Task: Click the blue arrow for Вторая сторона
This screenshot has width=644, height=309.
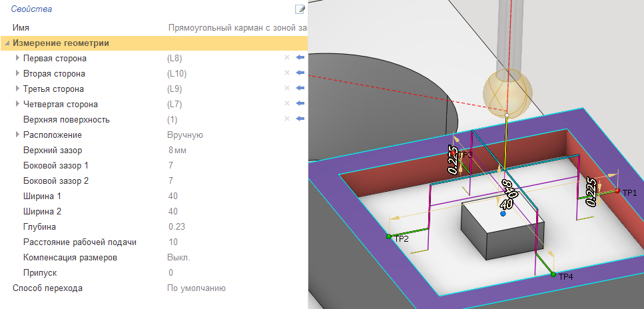Action: click(300, 73)
